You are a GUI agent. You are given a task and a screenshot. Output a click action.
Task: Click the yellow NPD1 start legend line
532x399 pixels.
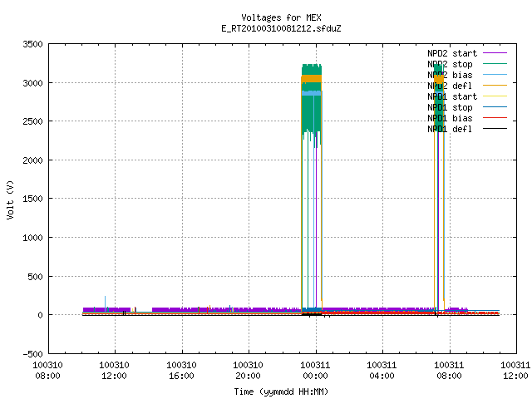(495, 96)
